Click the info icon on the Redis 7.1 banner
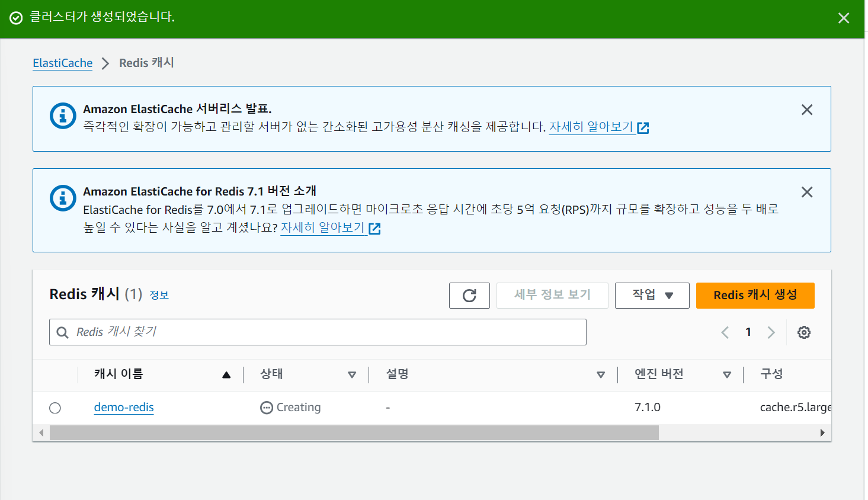 pyautogui.click(x=63, y=198)
